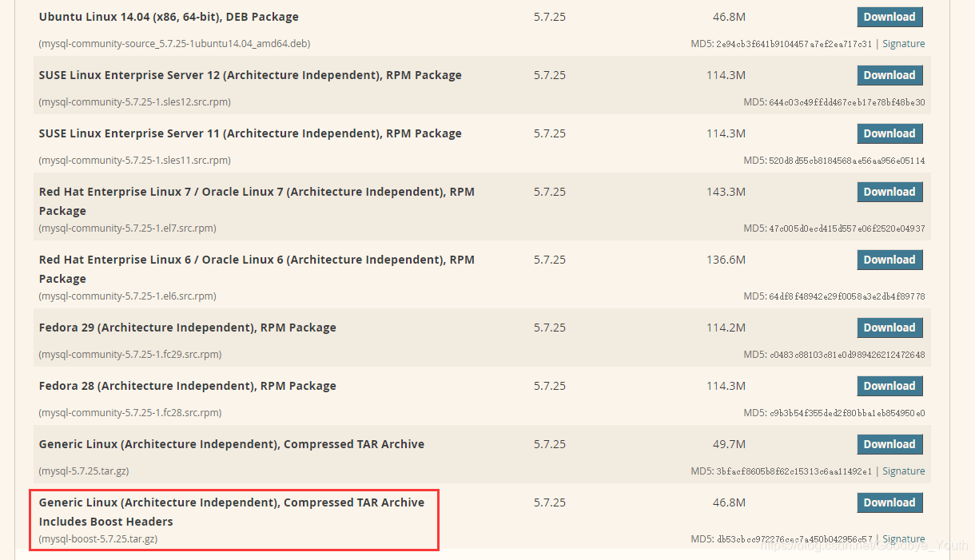Select filename mysql-community-5.7.25-1.fc29.src.rpm

[129, 355]
